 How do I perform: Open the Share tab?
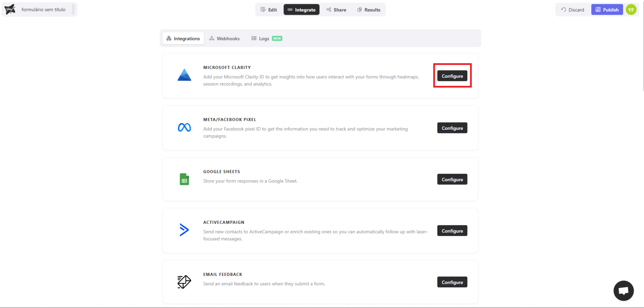tap(336, 10)
